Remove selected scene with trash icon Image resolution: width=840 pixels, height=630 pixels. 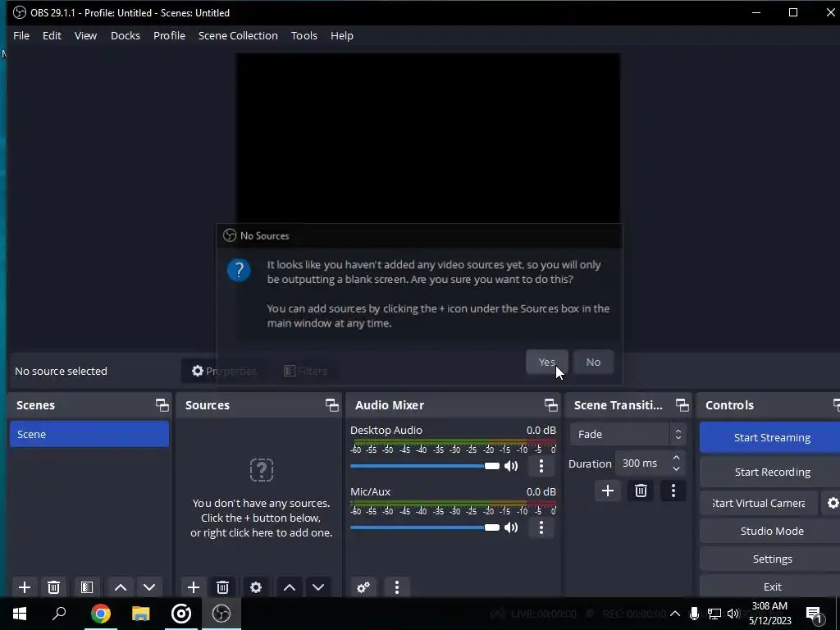point(53,587)
